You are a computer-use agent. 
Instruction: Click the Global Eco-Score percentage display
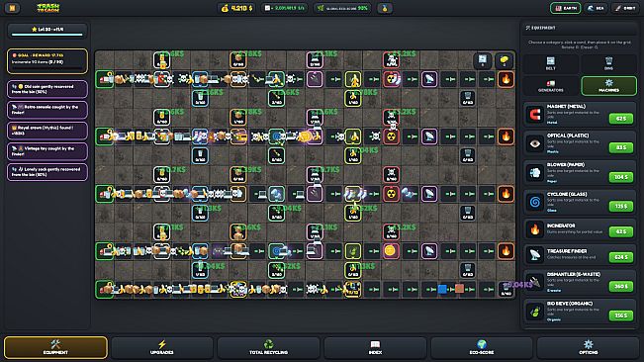[x=342, y=8]
